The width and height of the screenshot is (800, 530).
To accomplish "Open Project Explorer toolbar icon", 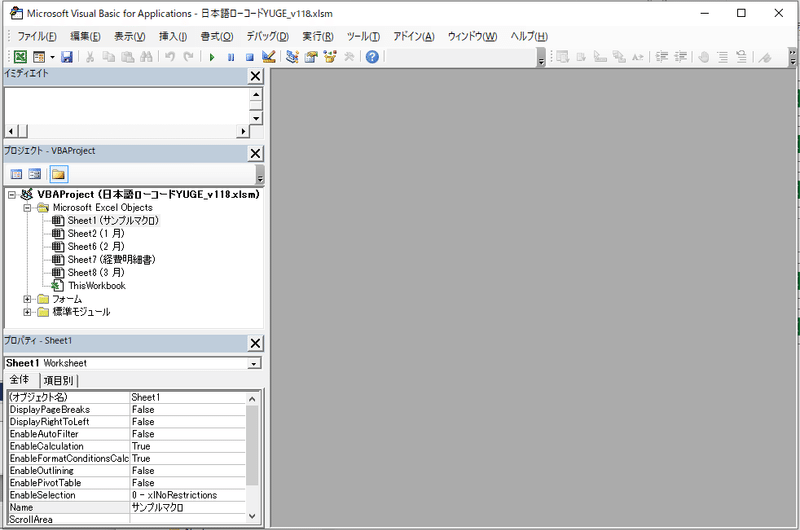I will 292,57.
